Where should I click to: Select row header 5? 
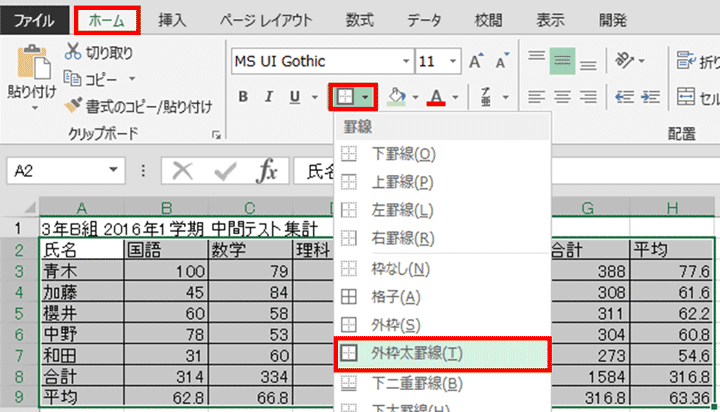(x=19, y=313)
